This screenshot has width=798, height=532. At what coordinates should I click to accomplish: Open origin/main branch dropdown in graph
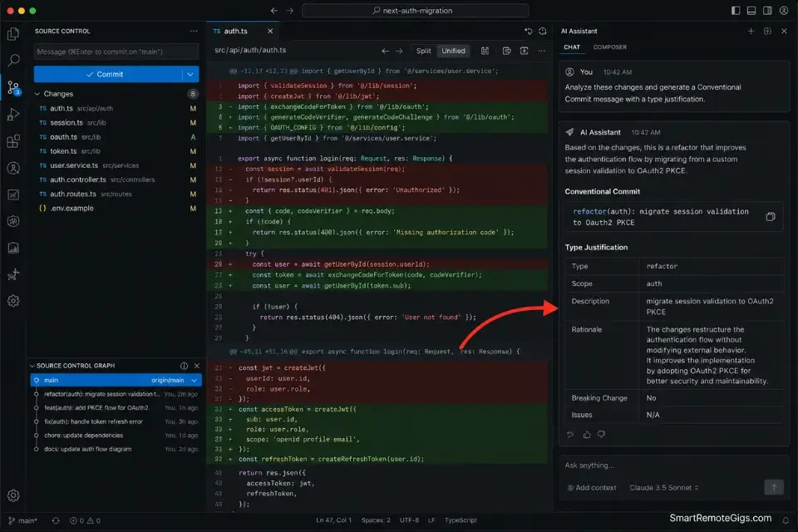(x=194, y=380)
